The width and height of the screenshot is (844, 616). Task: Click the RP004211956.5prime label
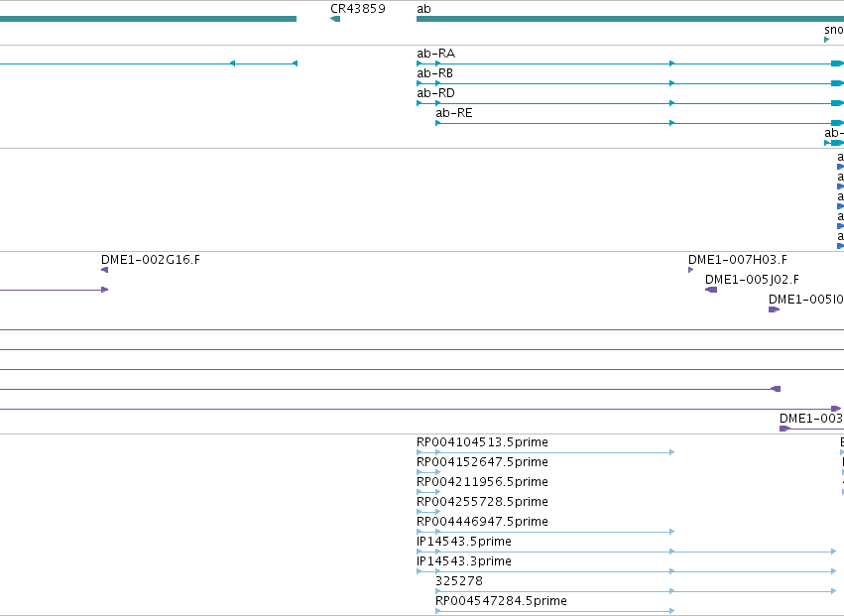point(482,482)
